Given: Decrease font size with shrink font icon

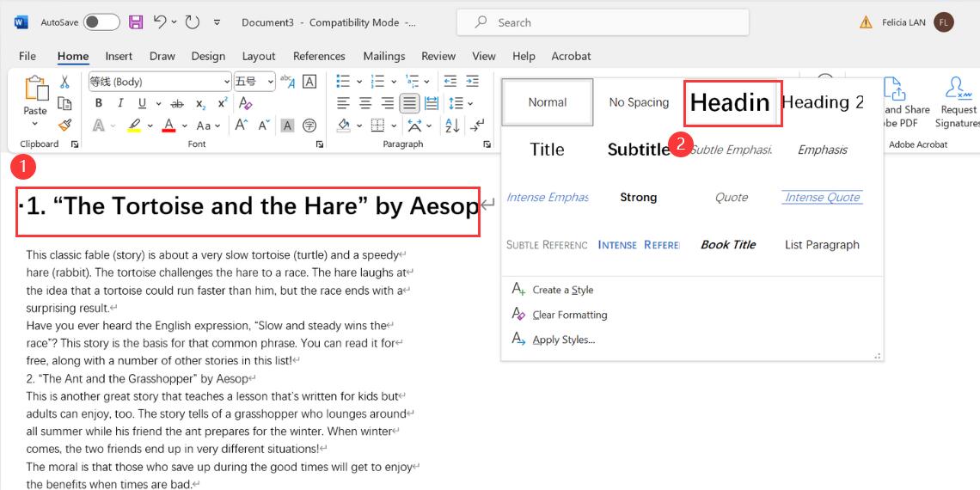Looking at the screenshot, I should point(264,126).
